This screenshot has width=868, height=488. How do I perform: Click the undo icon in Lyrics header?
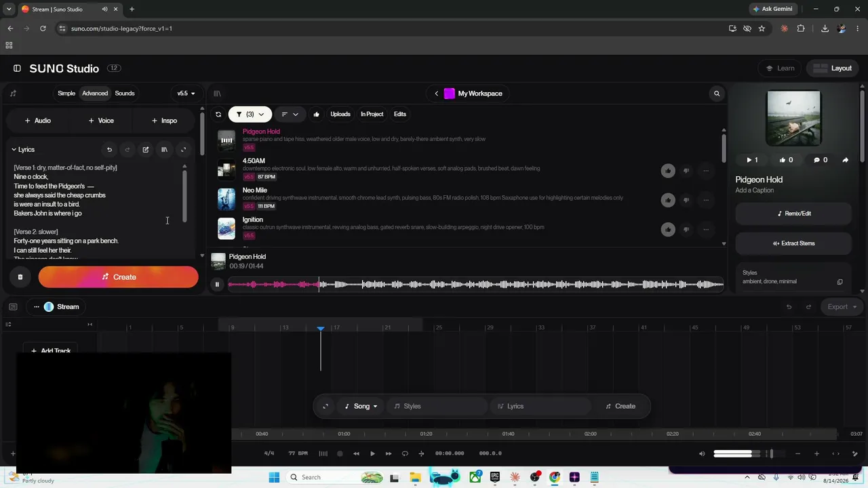tap(109, 150)
